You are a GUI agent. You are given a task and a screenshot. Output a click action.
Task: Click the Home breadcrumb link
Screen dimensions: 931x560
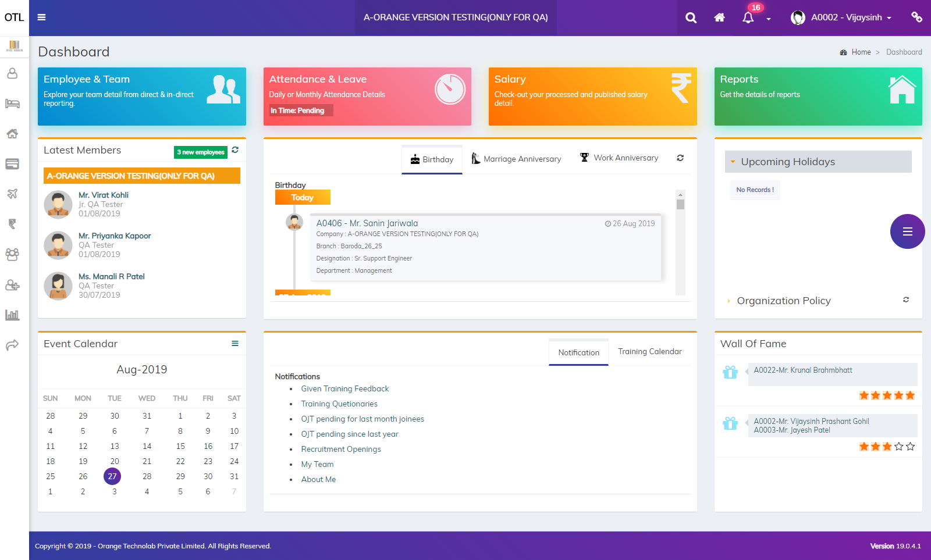(x=861, y=52)
